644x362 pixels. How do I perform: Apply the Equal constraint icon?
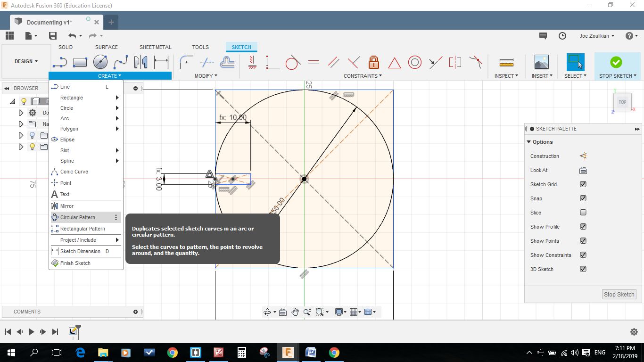click(x=313, y=62)
